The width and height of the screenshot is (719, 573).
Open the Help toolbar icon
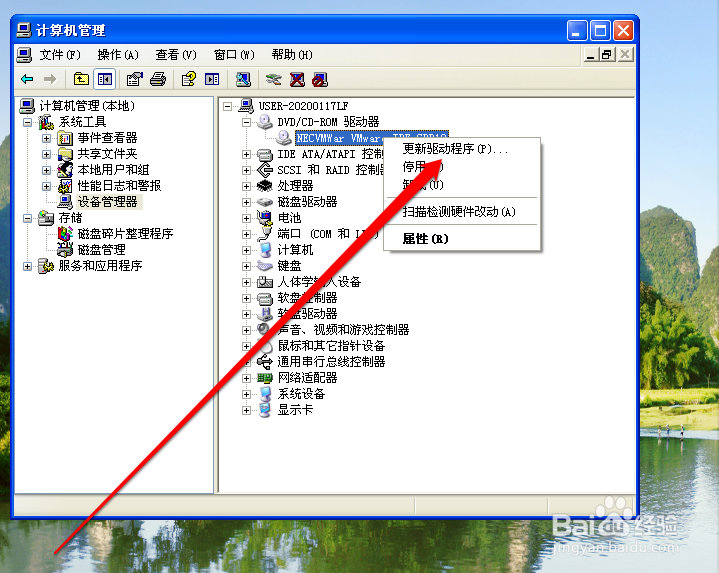pos(188,79)
